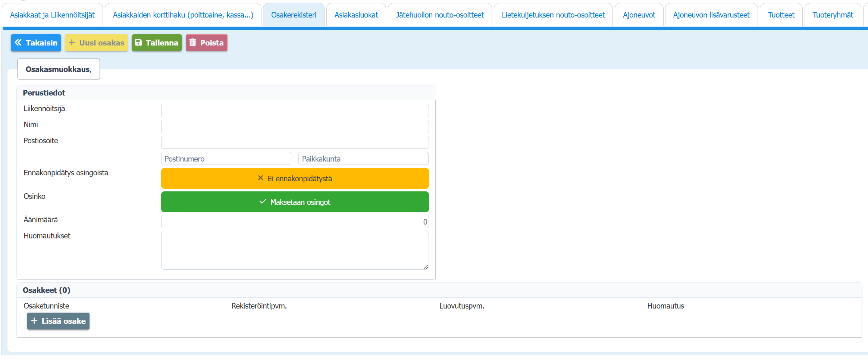This screenshot has height=360, width=868.
Task: Open the Asiakkaiden korttihaku tab
Action: click(x=183, y=15)
